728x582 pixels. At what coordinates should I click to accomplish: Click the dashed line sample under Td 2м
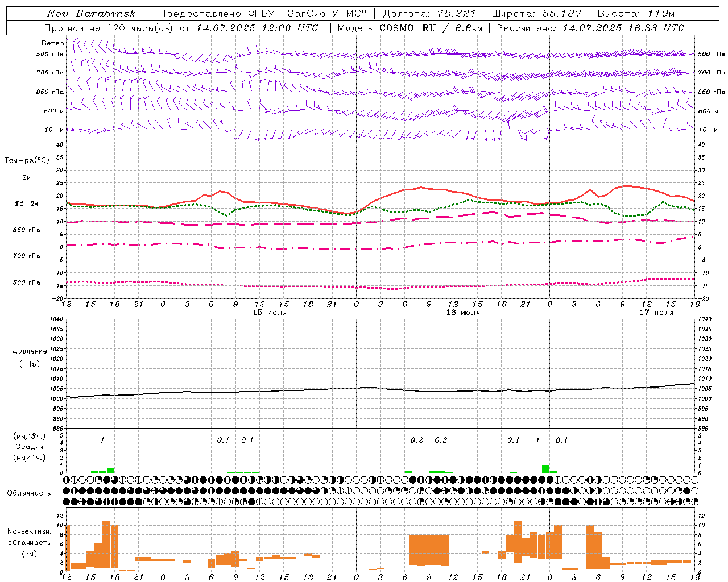click(26, 210)
